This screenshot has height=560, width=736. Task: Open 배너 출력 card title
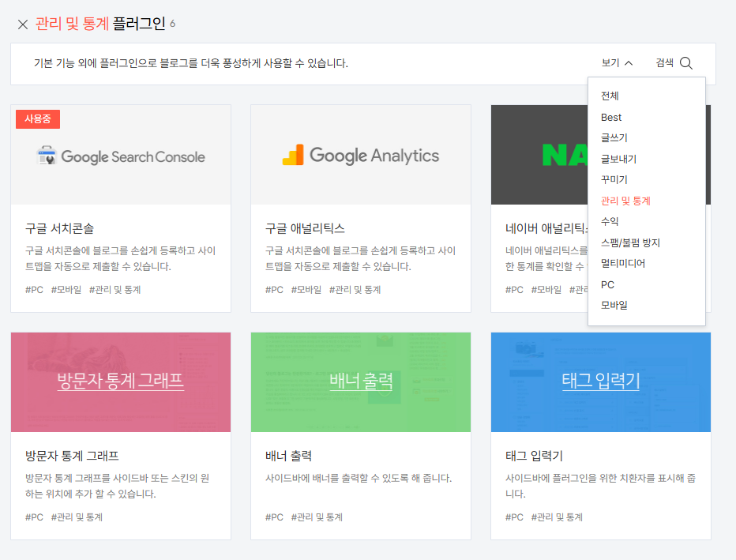[289, 456]
